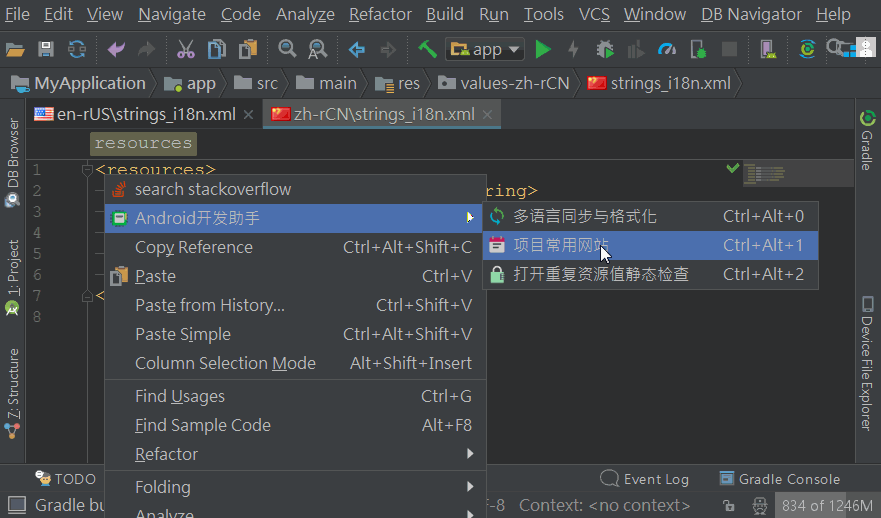Image resolution: width=881 pixels, height=518 pixels.
Task: Choose 打开重复资源值静态检查 submenu item
Action: tap(650, 275)
